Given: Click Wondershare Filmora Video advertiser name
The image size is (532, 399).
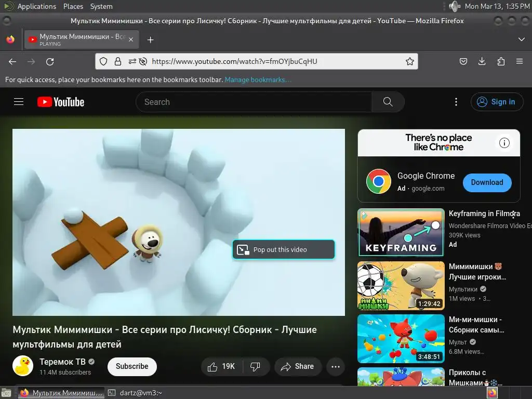Looking at the screenshot, I should 490,225.
